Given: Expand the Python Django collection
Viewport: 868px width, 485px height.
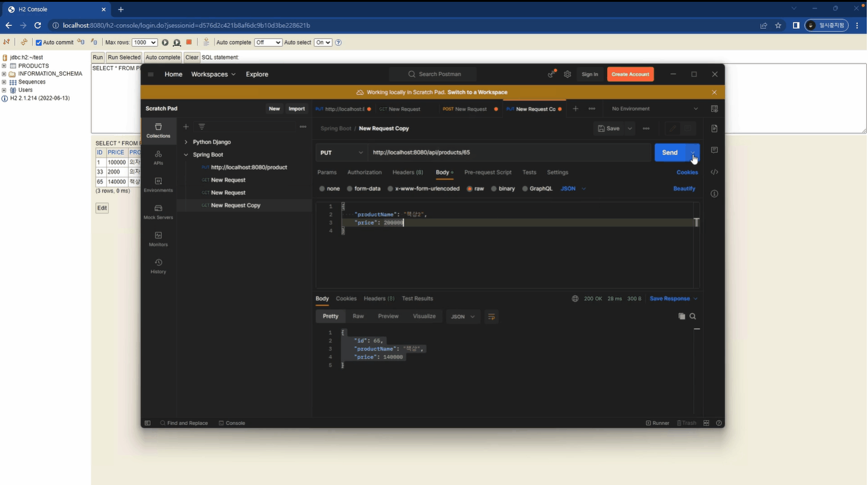Looking at the screenshot, I should pos(186,142).
